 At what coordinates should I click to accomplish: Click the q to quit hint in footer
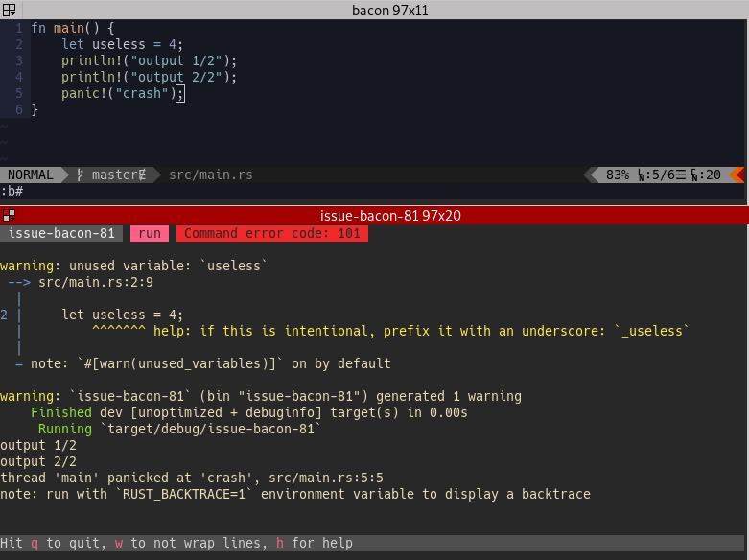pos(65,543)
